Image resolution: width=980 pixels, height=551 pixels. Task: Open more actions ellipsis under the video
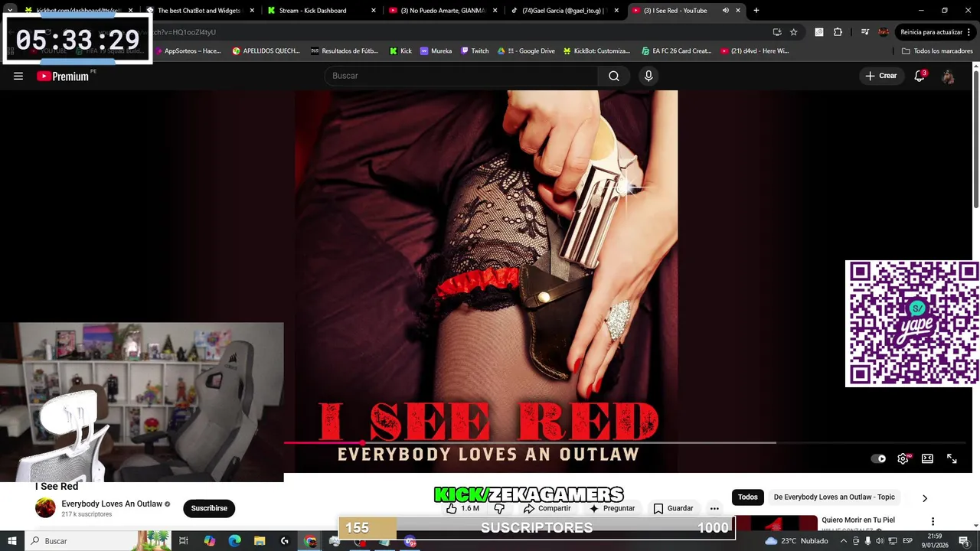pyautogui.click(x=714, y=508)
